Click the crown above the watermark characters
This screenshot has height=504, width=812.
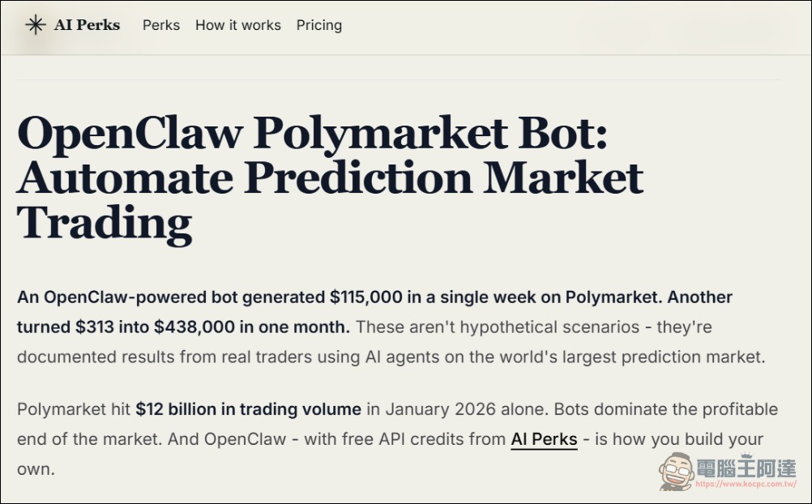click(746, 455)
